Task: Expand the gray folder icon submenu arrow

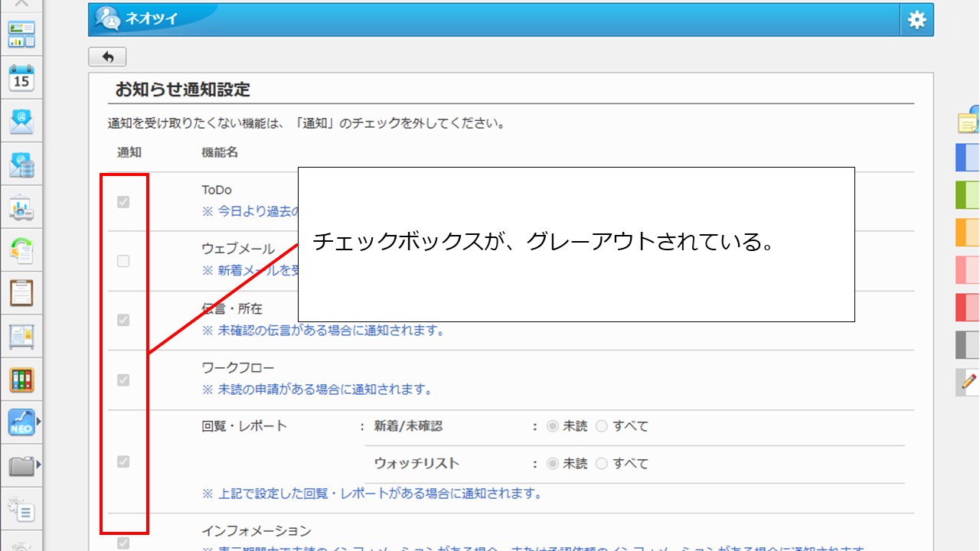Action: pos(38,465)
